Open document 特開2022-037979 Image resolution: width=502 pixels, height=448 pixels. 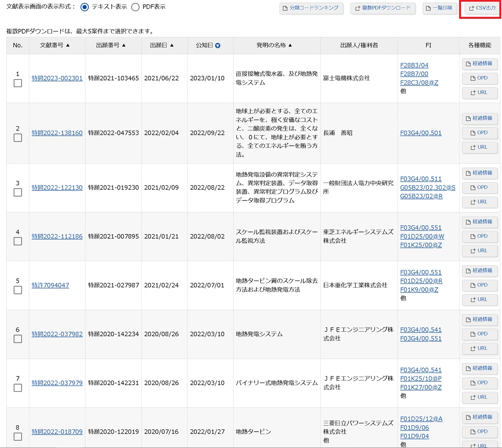click(x=57, y=383)
